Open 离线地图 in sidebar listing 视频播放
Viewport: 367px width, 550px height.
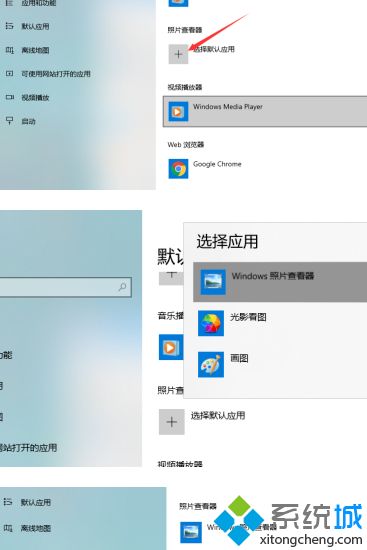pyautogui.click(x=35, y=50)
